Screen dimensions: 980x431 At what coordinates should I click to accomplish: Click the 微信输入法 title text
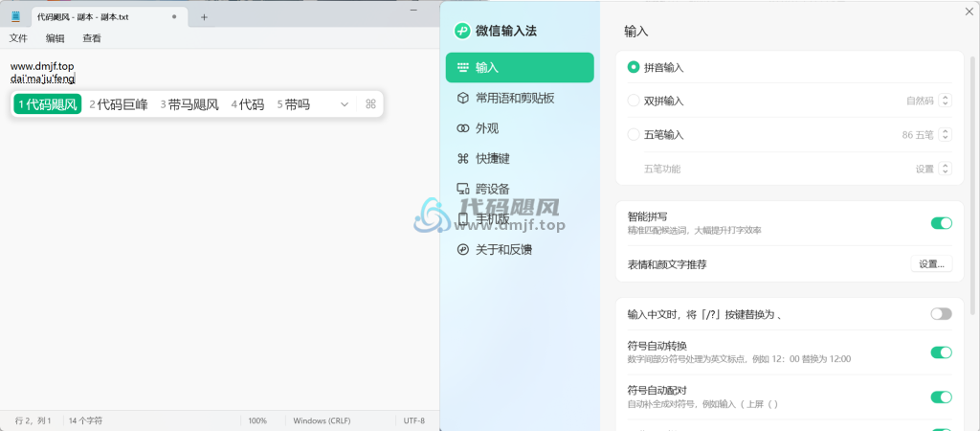click(506, 31)
